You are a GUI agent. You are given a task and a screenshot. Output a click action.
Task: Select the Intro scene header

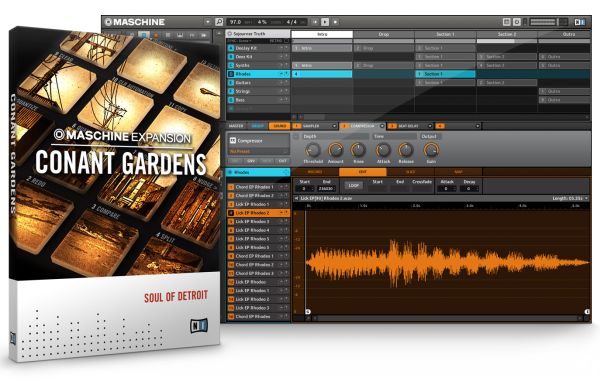pos(322,34)
